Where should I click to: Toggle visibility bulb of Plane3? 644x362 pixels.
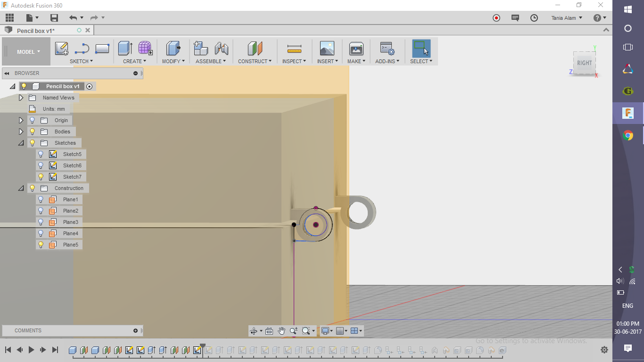41,222
